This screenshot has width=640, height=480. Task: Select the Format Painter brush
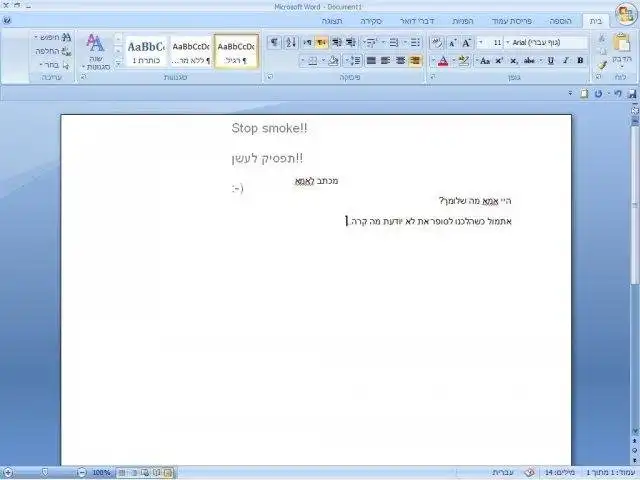(602, 65)
